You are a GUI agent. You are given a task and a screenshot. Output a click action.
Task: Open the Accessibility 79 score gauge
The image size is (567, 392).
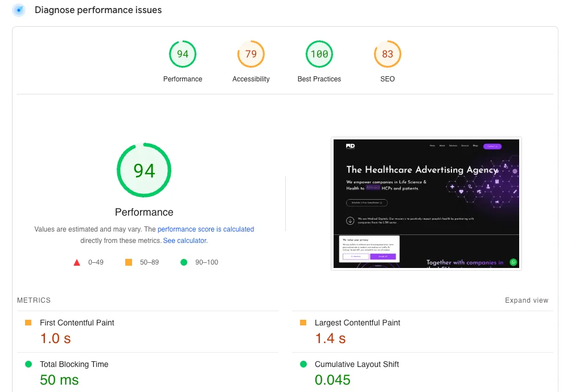point(251,54)
